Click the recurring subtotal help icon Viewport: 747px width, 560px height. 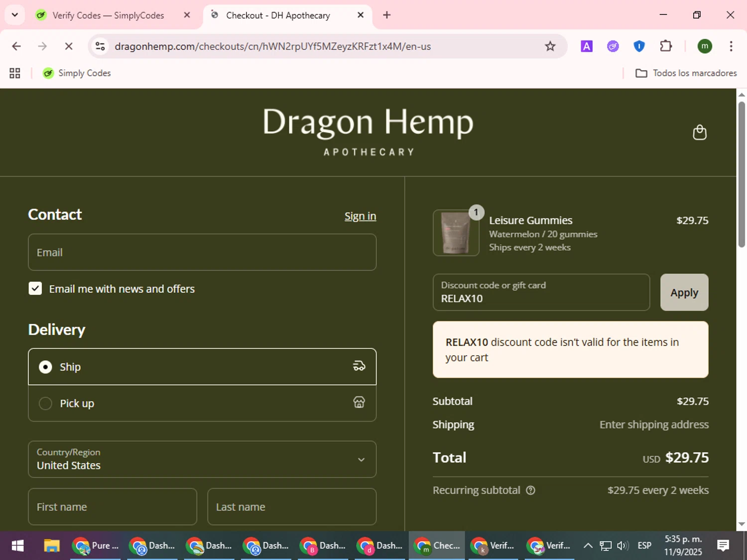[530, 490]
